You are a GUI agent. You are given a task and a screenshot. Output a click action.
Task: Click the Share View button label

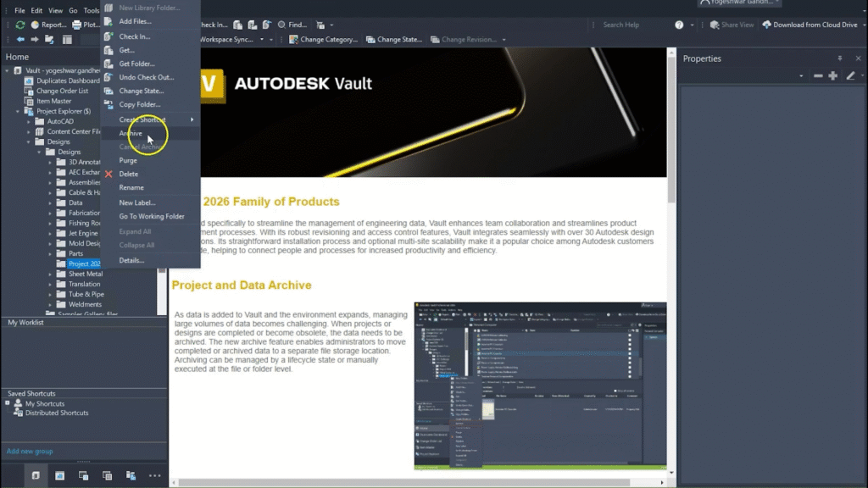click(737, 25)
